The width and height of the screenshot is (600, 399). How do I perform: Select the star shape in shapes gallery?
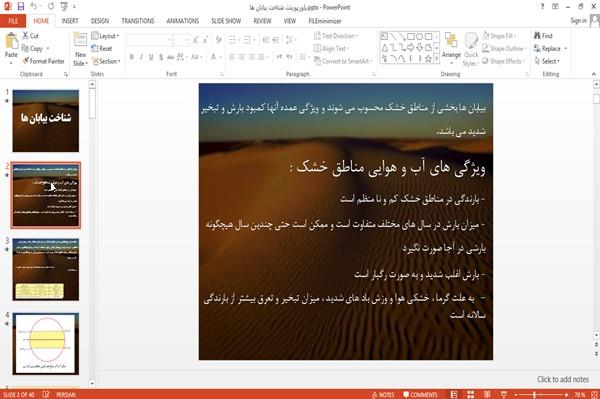pyautogui.click(x=428, y=59)
